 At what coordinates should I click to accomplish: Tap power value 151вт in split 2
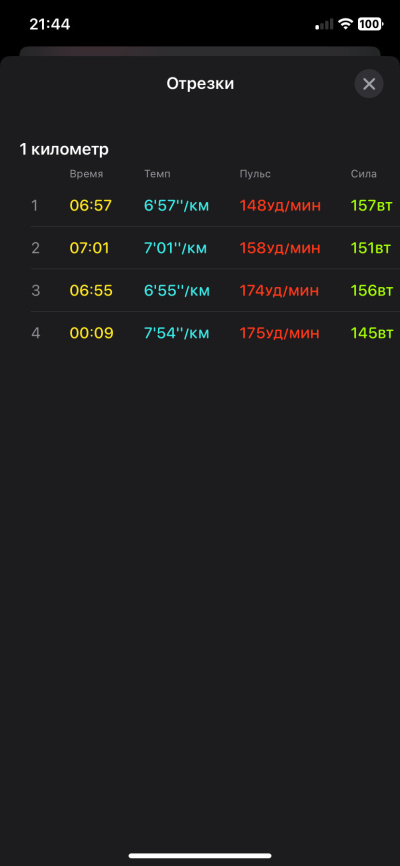pos(371,248)
